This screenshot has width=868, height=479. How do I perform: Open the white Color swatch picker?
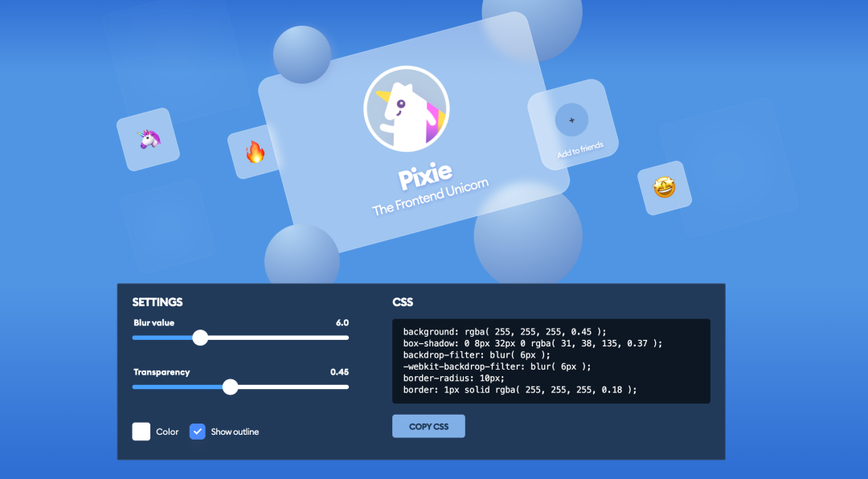141,432
